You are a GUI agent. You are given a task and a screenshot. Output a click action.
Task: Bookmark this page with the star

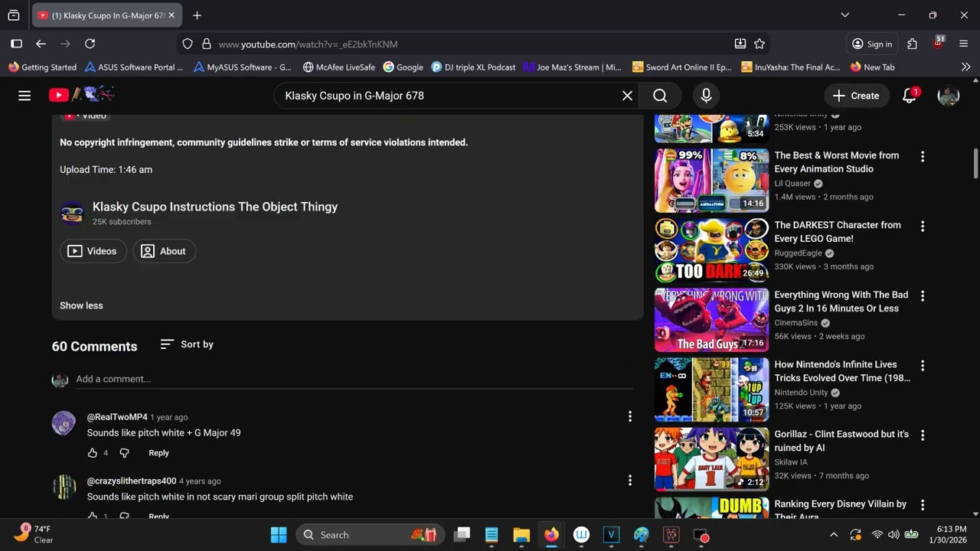point(759,44)
